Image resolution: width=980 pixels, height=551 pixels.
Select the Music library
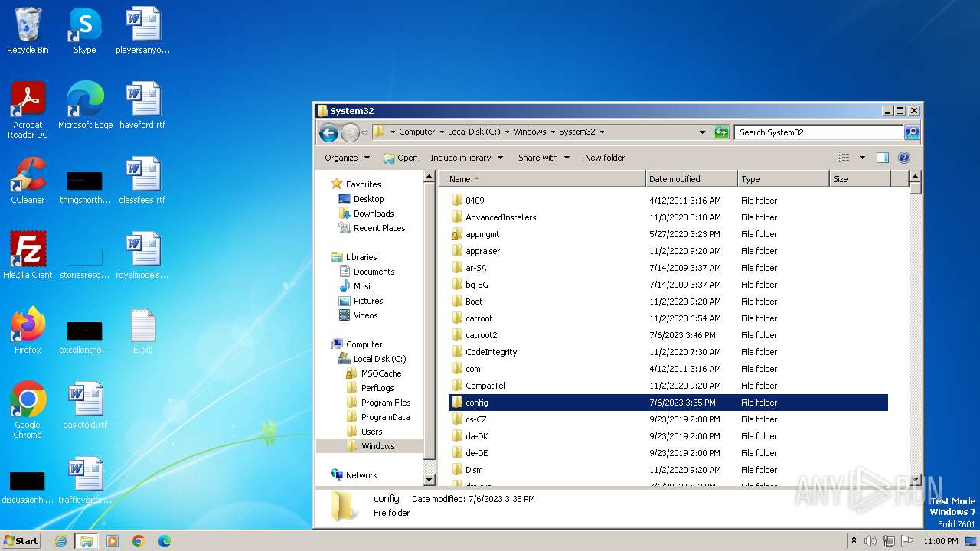(364, 286)
